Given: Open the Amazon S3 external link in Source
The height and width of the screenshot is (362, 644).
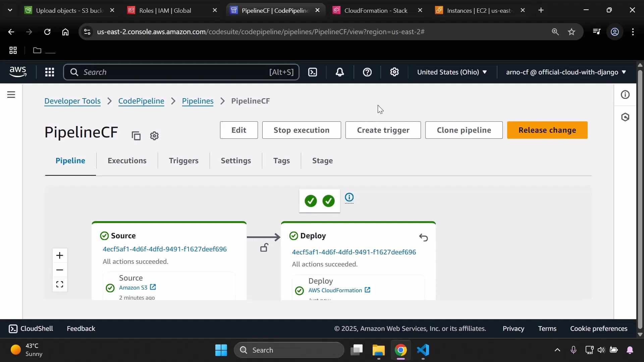Looking at the screenshot, I should 153,288.
